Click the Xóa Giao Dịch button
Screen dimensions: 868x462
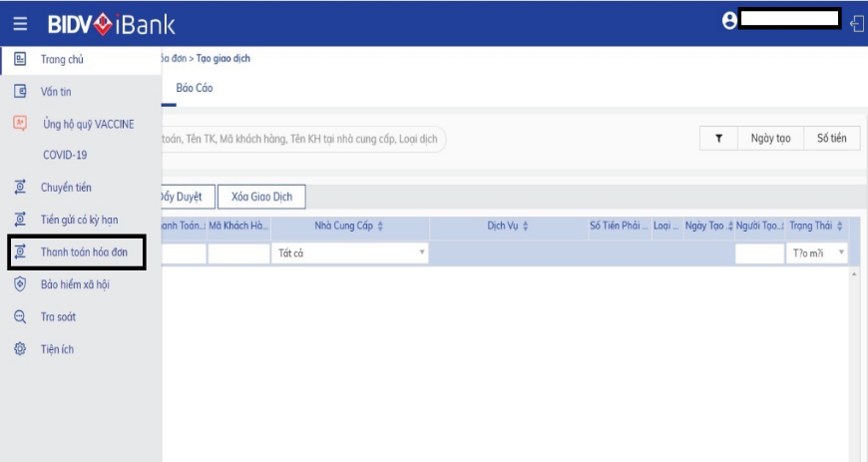pyautogui.click(x=261, y=197)
